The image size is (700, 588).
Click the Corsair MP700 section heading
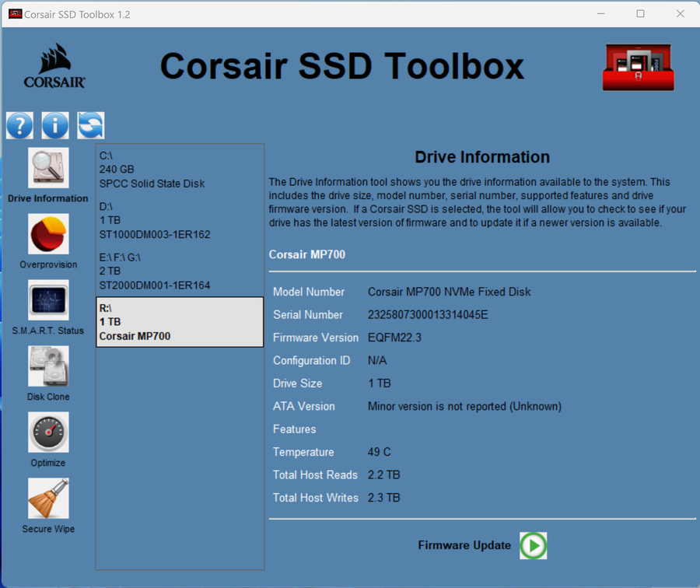tap(307, 254)
